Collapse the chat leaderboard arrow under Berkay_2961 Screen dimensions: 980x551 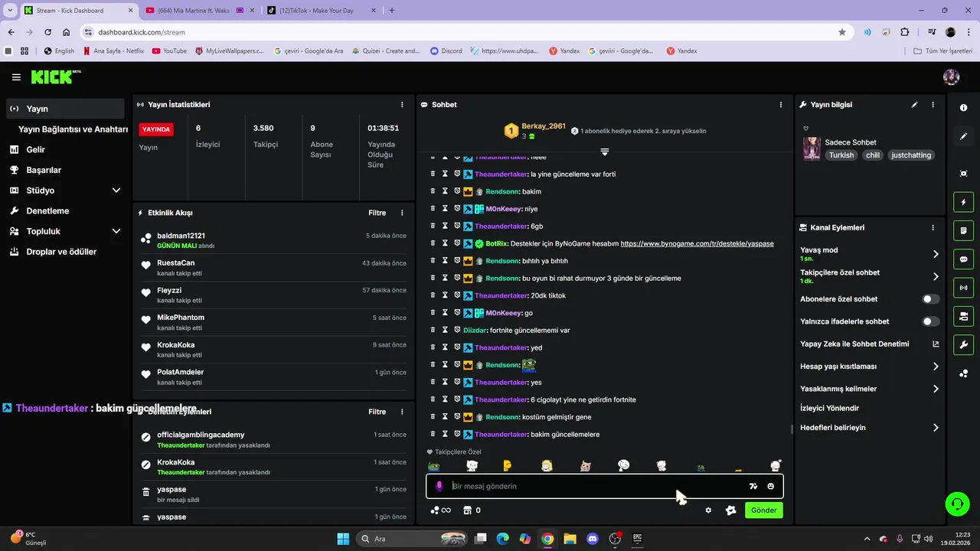click(x=605, y=152)
